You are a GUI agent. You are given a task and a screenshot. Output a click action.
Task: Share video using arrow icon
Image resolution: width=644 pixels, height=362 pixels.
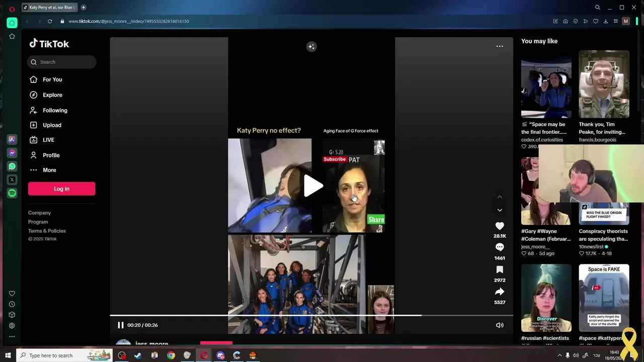[500, 292]
